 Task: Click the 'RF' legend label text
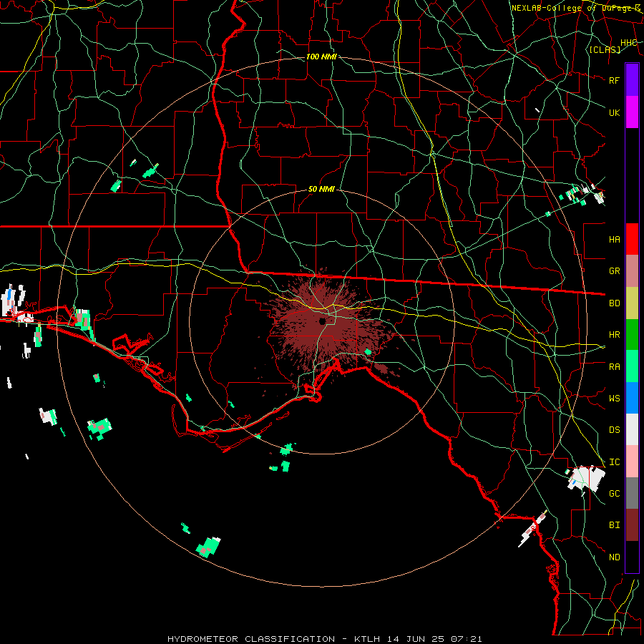point(614,80)
